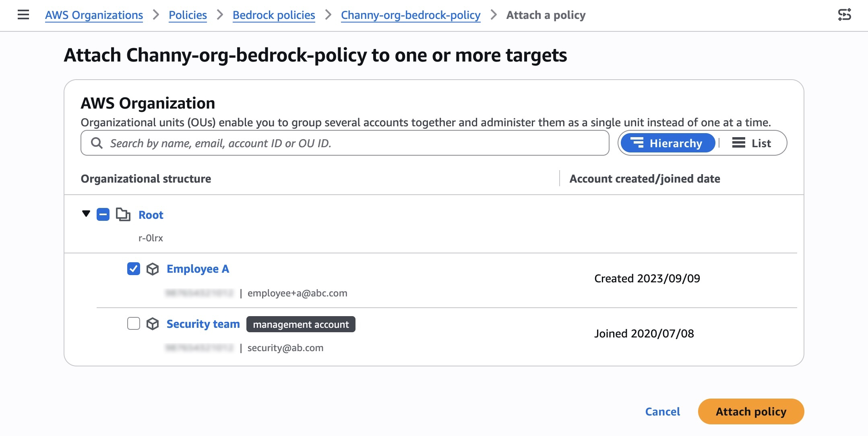Click the Hierarchy view icon
The image size is (868, 436).
(637, 143)
